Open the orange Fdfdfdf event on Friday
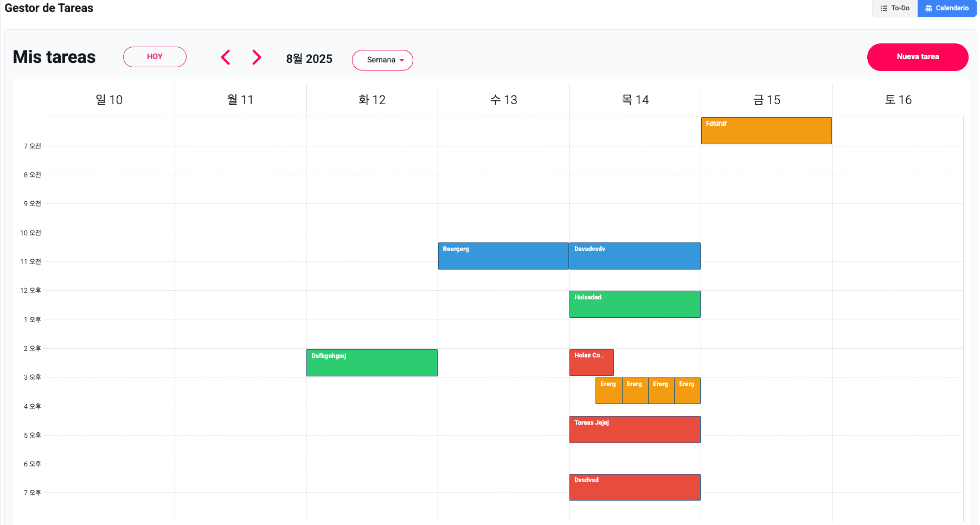The image size is (980, 525). pos(766,131)
